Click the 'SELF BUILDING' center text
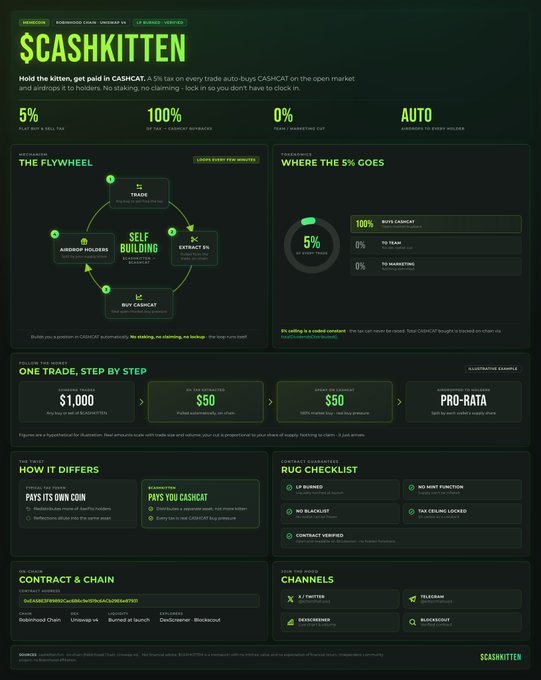The width and height of the screenshot is (541, 680). coord(139,243)
